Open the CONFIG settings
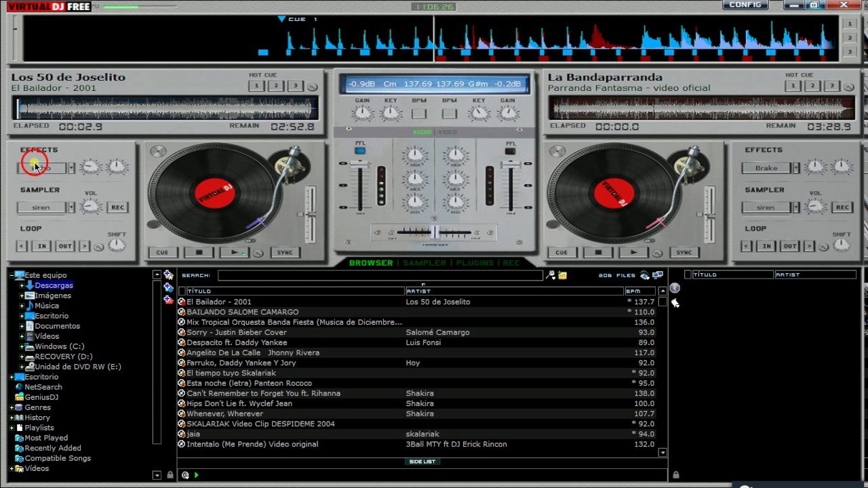 coord(745,5)
